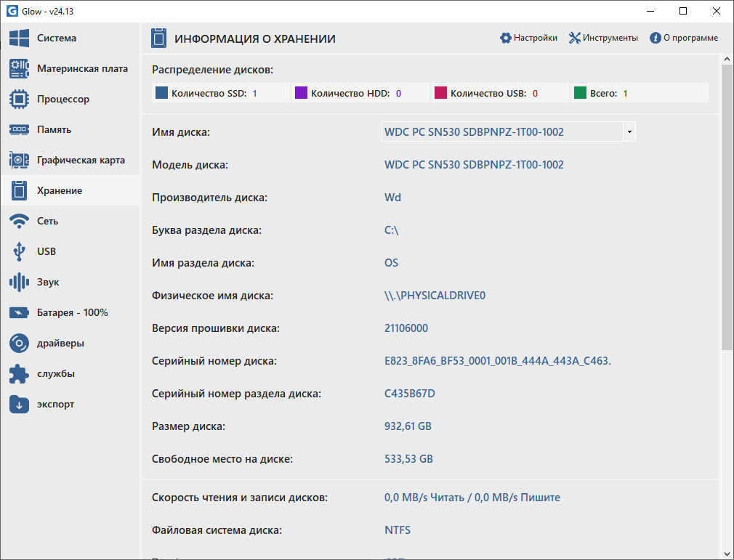This screenshot has width=734, height=560.
Task: Expand the Имя диска dropdown arrow
Action: [x=629, y=132]
